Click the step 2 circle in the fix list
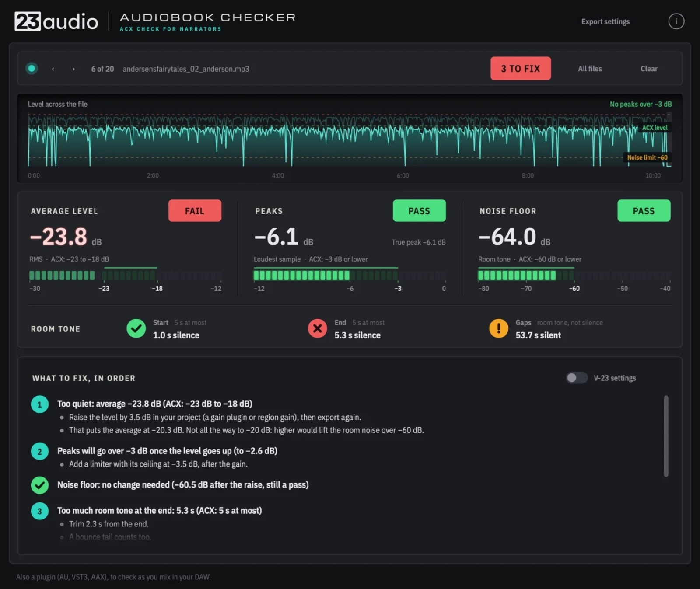The image size is (700, 589). tap(40, 451)
